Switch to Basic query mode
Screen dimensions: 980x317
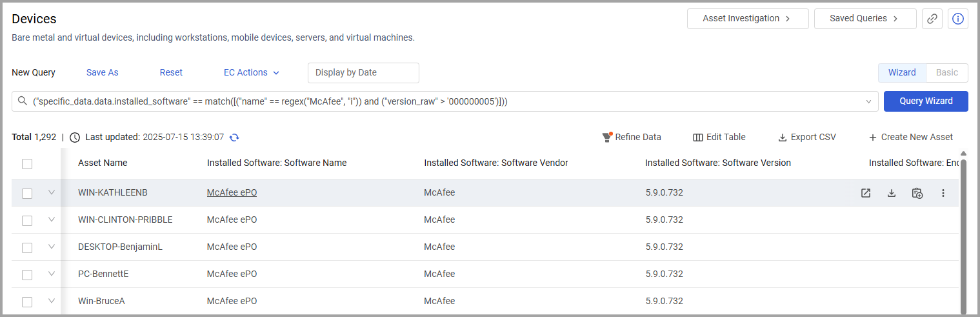[x=947, y=72]
